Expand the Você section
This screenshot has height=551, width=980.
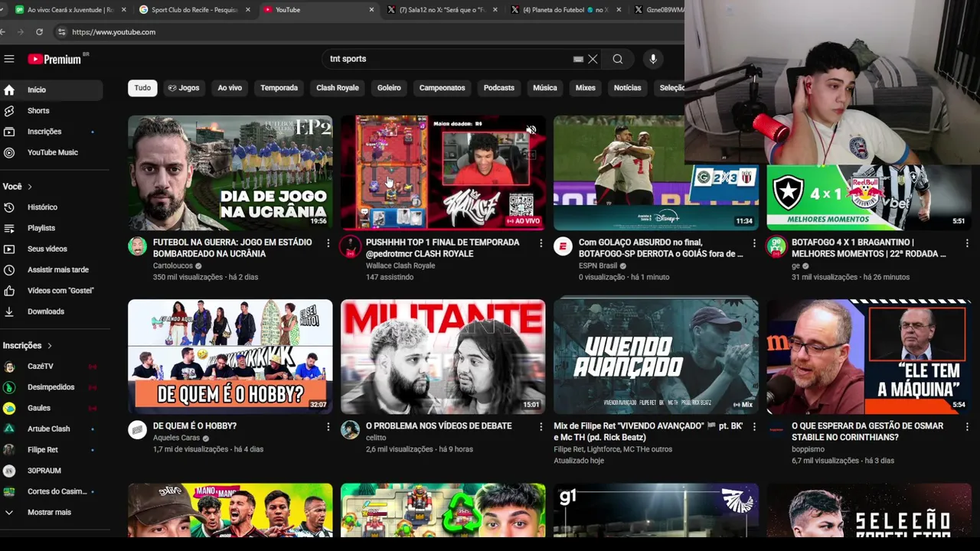[18, 187]
